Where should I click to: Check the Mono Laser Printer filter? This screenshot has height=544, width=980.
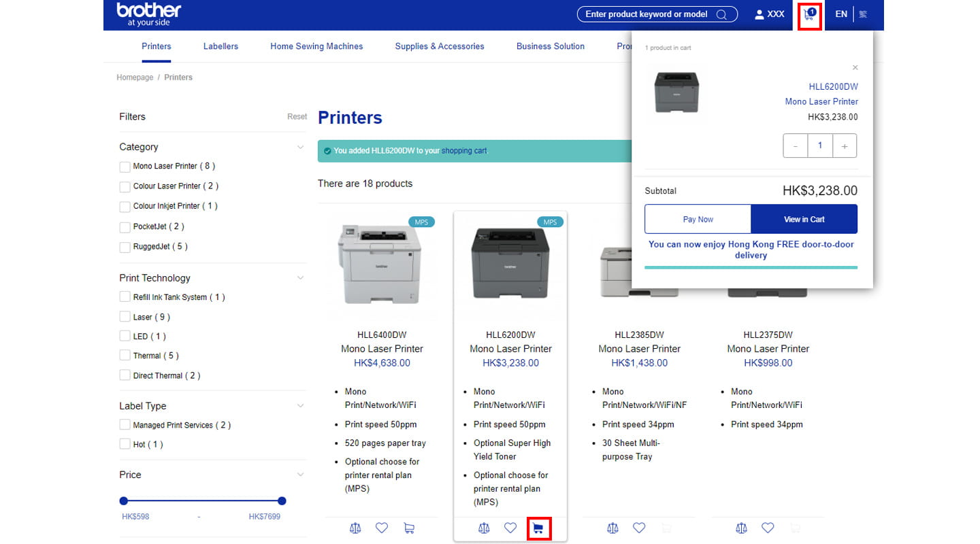click(x=125, y=167)
